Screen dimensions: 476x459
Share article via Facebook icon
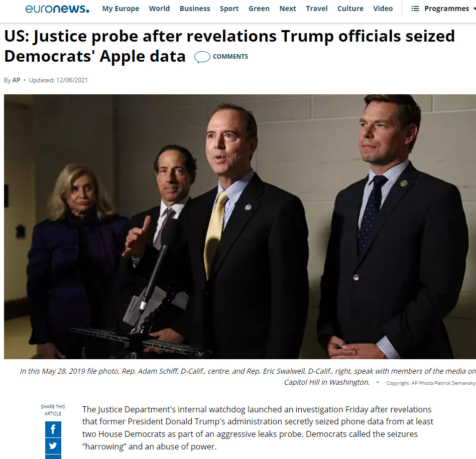(x=53, y=429)
